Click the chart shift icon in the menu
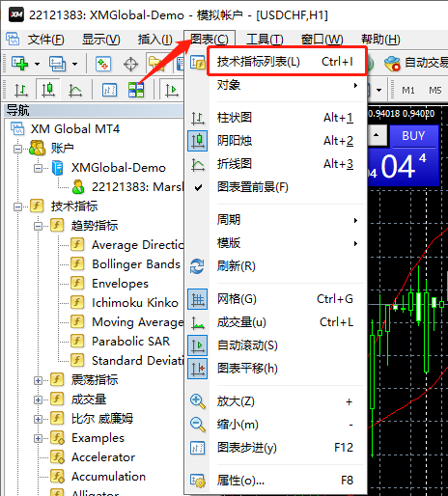Viewport: 448px width, 496px height. click(x=197, y=369)
